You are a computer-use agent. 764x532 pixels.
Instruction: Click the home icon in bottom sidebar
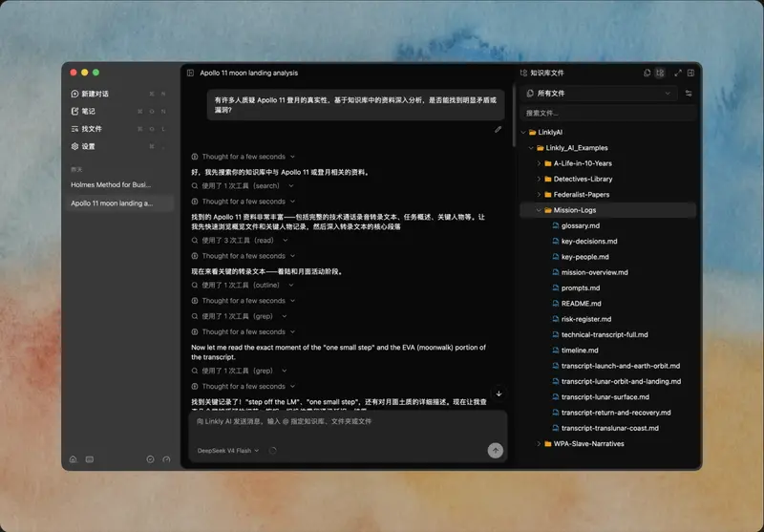pyautogui.click(x=74, y=458)
